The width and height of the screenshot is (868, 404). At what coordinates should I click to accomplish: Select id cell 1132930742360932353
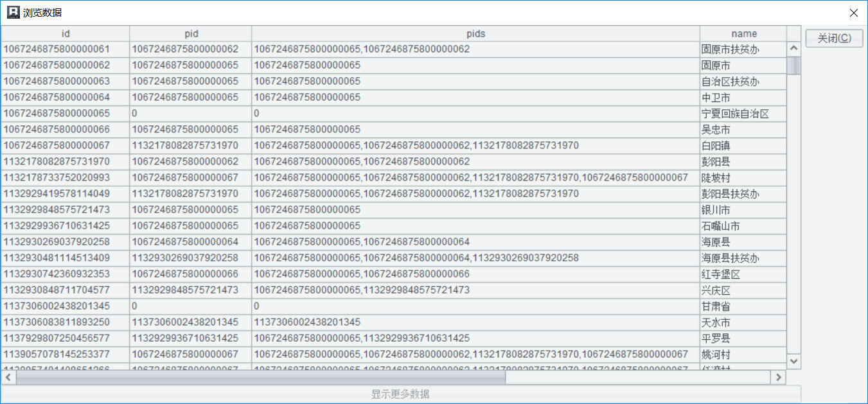(x=66, y=274)
